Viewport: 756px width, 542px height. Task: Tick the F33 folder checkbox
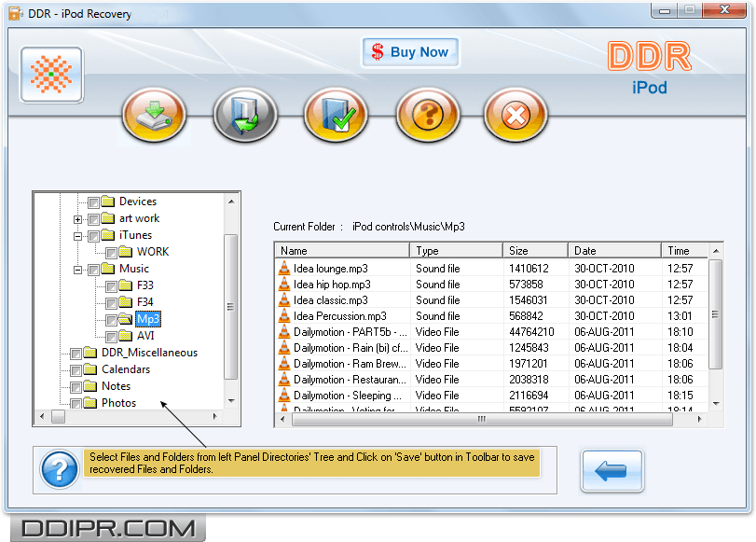click(111, 286)
